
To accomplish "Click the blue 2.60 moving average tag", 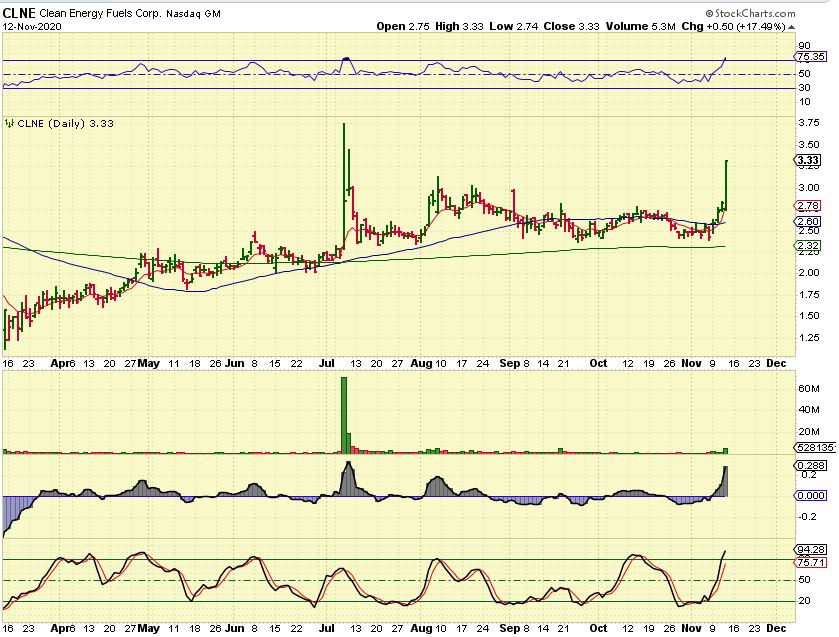I will pos(807,221).
